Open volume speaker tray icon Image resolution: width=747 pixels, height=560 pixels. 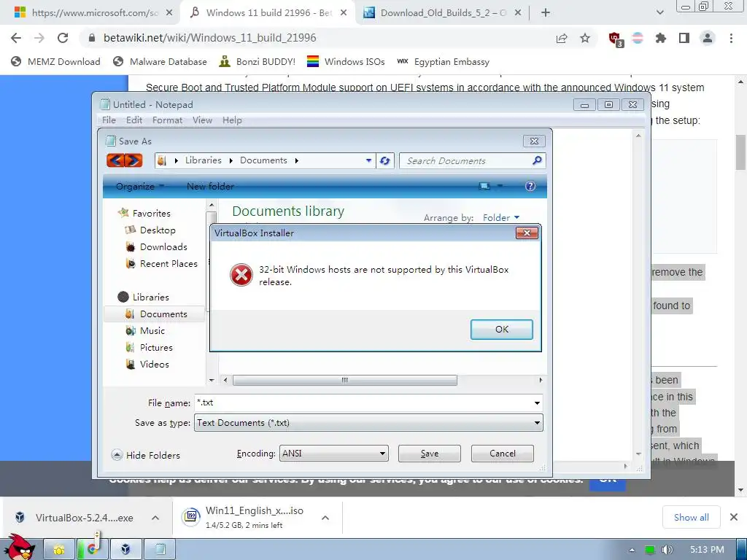click(667, 550)
